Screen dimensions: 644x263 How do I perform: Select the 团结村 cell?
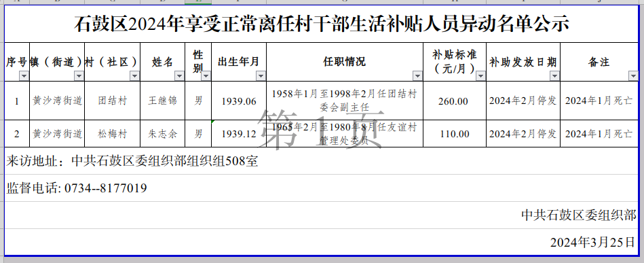pos(113,101)
